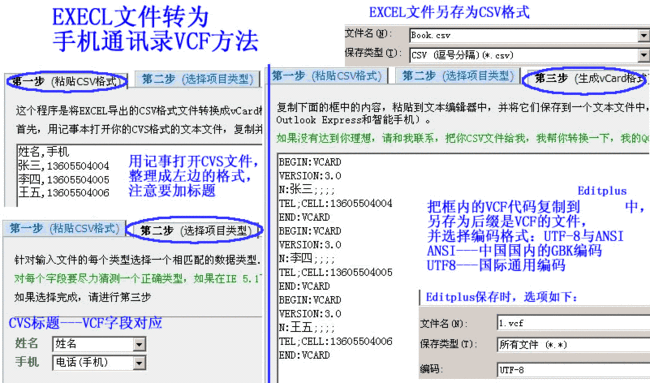
Task: Open the 保存类型 dropdown showing 所有文件 (*.*)
Action: (x=574, y=344)
